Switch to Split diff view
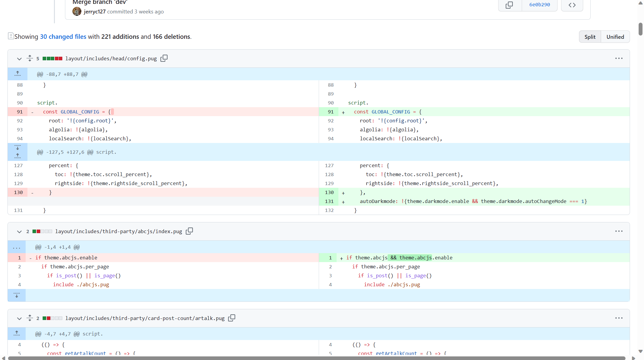 [x=590, y=36]
